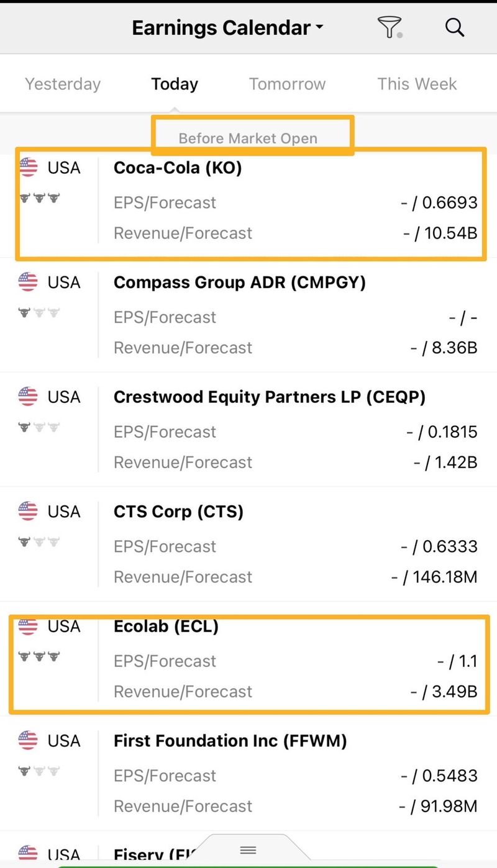This screenshot has width=497, height=868.
Task: Click the USA flag beside Compass Group ADR
Action: (29, 282)
